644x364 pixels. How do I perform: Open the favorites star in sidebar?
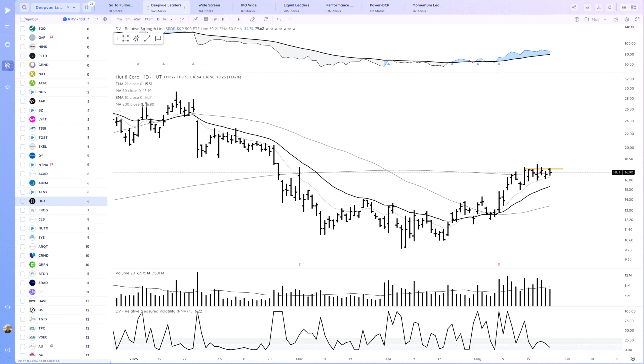(8, 87)
